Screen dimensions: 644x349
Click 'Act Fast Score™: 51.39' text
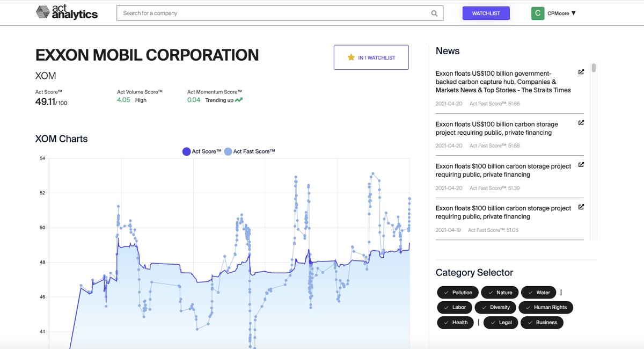(x=494, y=188)
